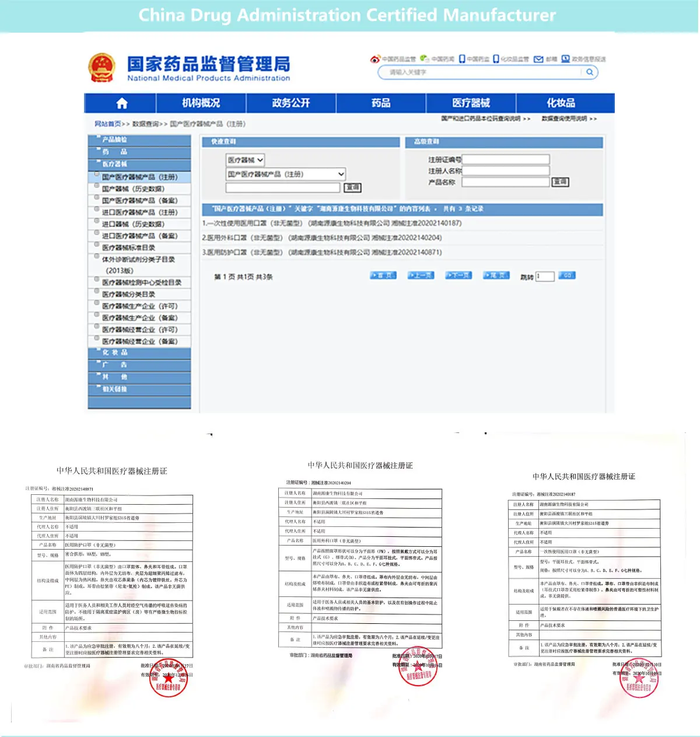
Task: Click the quick query keyword input
Action: tap(283, 187)
